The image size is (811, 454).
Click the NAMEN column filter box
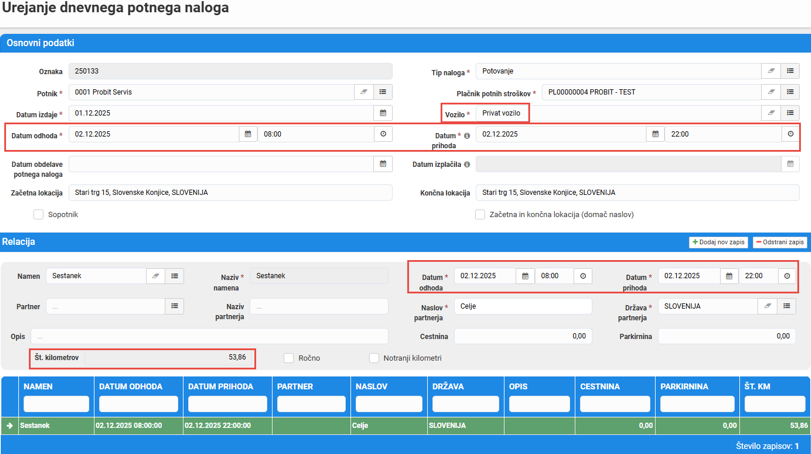56,404
